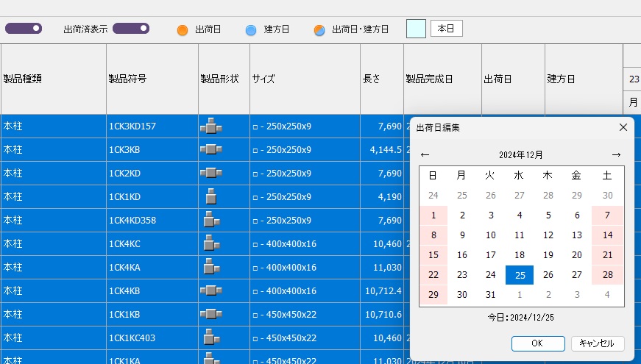The width and height of the screenshot is (641, 364).
Task: Click shape icon in 1CK1KD row
Action: pos(211,196)
